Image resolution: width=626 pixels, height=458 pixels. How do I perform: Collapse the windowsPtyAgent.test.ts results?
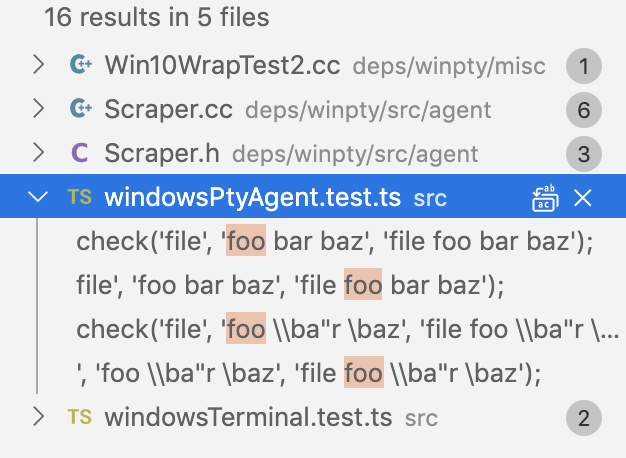pyautogui.click(x=38, y=196)
